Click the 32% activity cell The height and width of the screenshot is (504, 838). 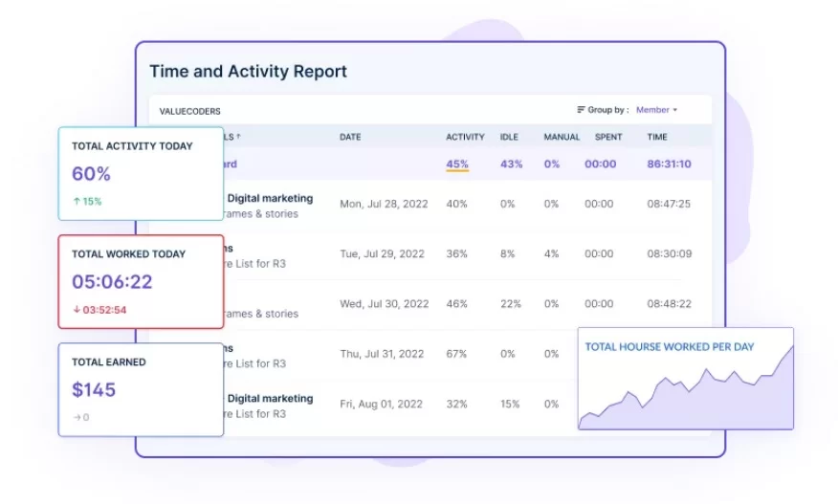pyautogui.click(x=456, y=404)
